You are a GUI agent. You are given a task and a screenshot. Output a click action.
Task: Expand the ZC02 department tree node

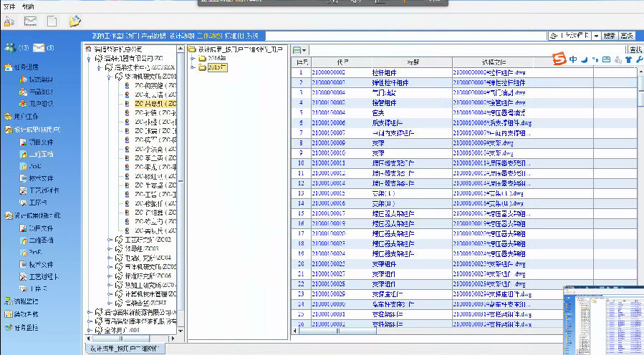(x=110, y=240)
